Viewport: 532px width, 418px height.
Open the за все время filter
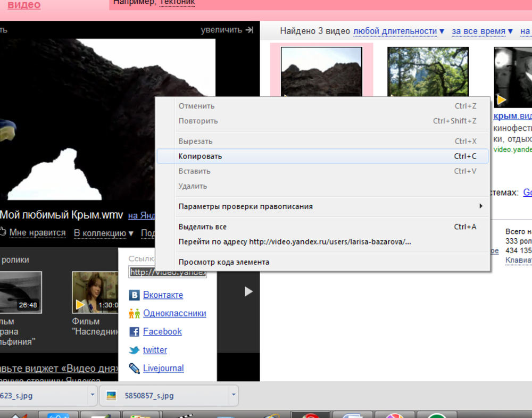tap(482, 31)
